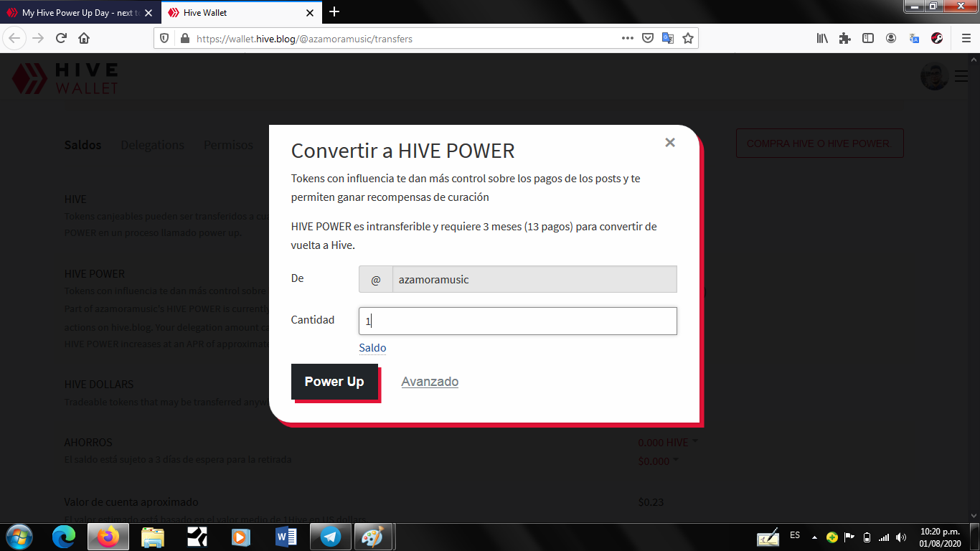Screen dimensions: 980x551
Task: Open the page hamburger menu by the avatar
Action: coord(961,76)
